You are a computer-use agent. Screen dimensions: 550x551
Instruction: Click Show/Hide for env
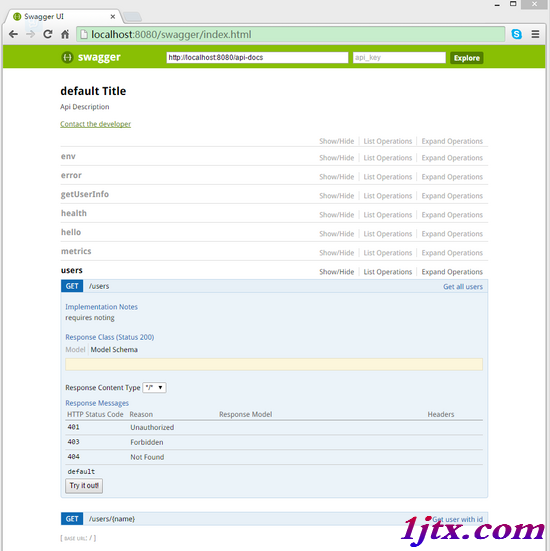pyautogui.click(x=337, y=158)
